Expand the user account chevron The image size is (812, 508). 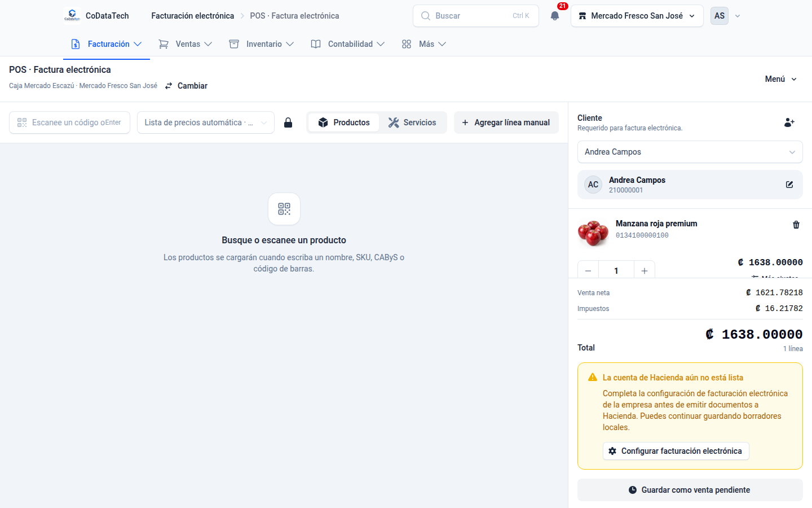(x=738, y=16)
